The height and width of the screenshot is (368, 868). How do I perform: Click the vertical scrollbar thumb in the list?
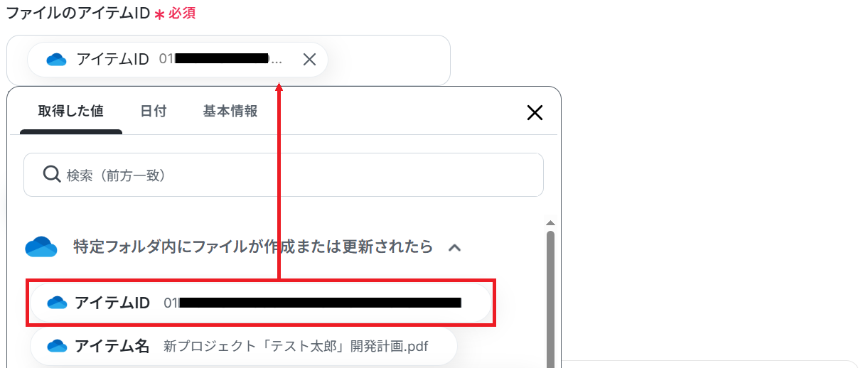point(550,298)
